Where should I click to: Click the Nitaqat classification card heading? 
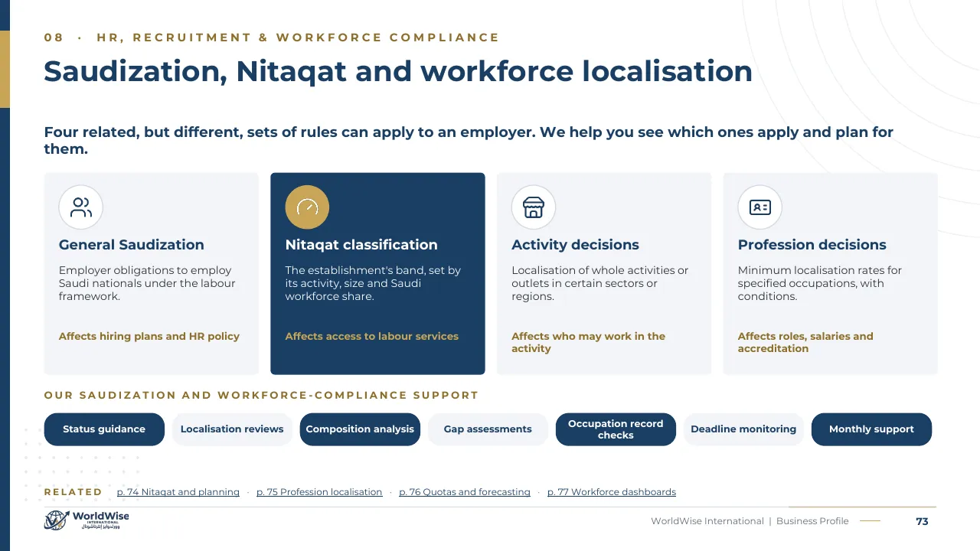(361, 245)
